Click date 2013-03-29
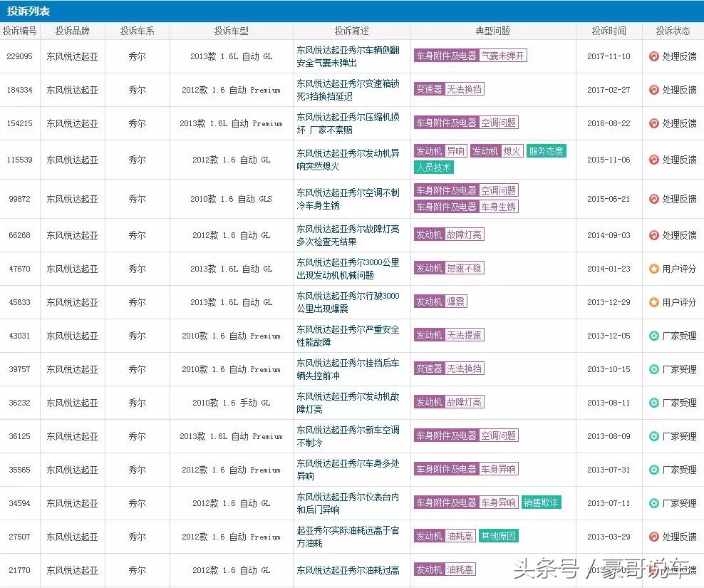Screen dimensions: 704x588 coord(609,537)
